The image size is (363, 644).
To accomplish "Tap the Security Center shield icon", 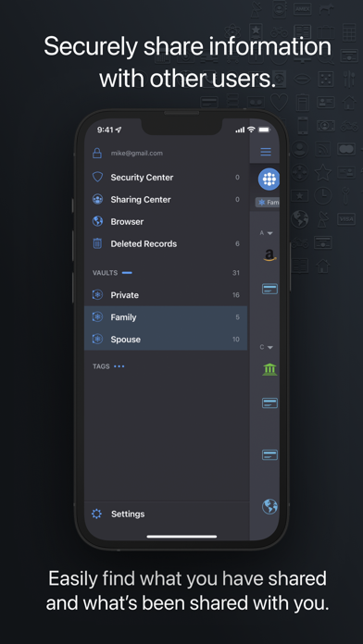I will (x=97, y=177).
